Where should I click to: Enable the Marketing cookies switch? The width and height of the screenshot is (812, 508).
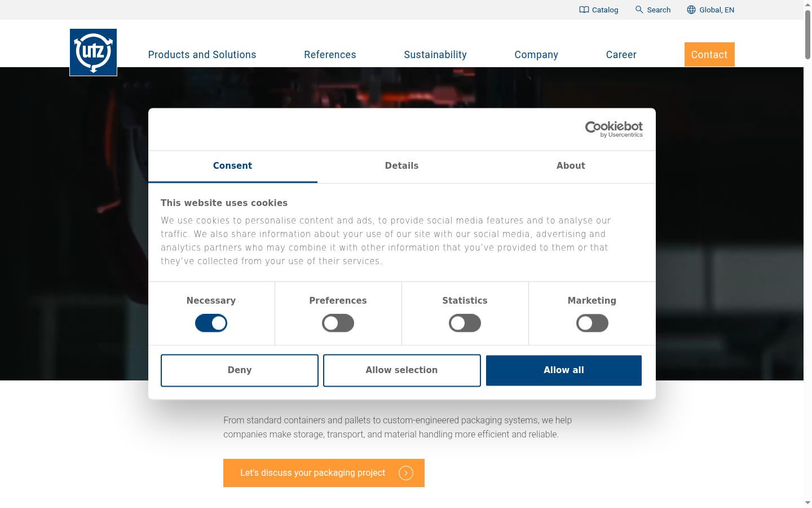coord(592,323)
